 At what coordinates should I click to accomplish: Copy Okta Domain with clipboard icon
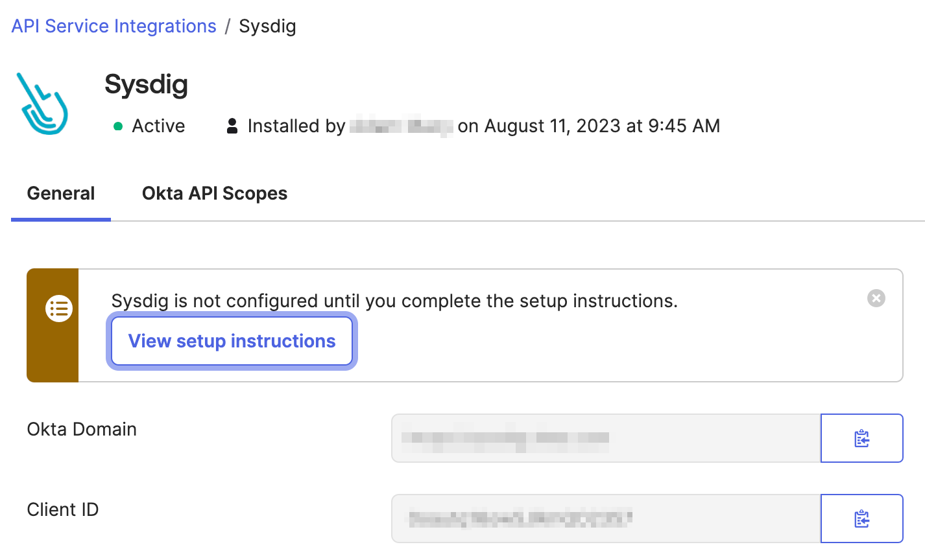(x=861, y=438)
